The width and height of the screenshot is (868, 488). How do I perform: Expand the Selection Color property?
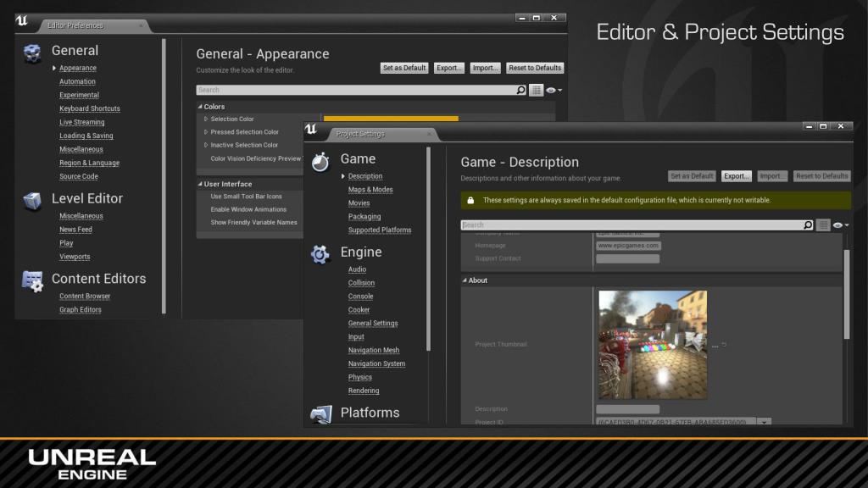coord(206,119)
